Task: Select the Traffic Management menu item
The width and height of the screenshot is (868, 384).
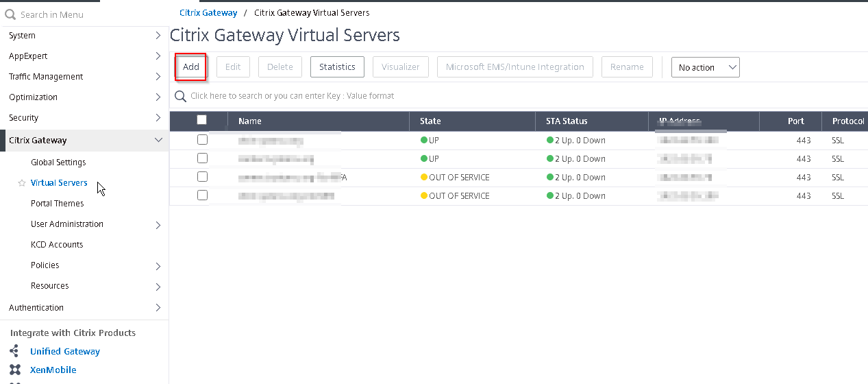Action: pos(46,77)
